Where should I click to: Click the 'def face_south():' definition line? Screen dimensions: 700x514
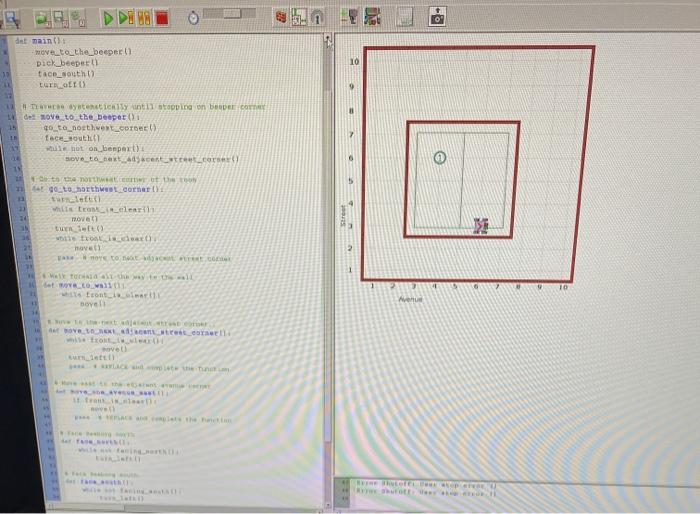[x=99, y=482]
